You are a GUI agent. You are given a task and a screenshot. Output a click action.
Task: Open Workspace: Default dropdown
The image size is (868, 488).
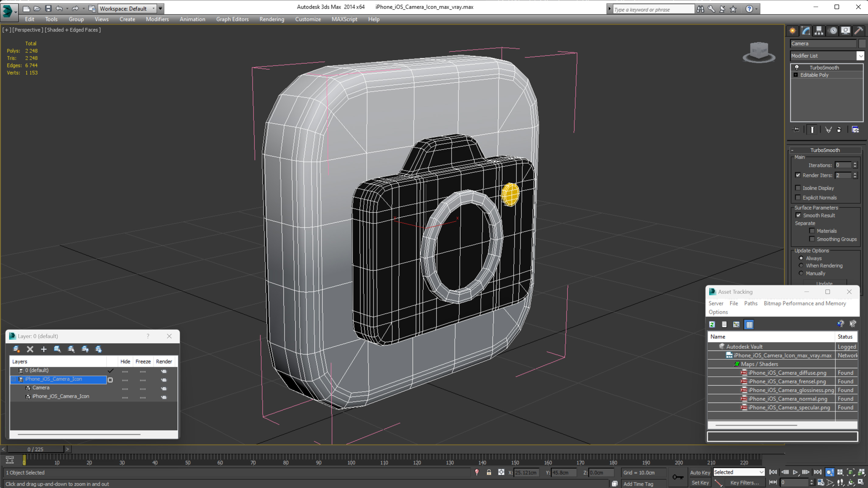(x=127, y=9)
